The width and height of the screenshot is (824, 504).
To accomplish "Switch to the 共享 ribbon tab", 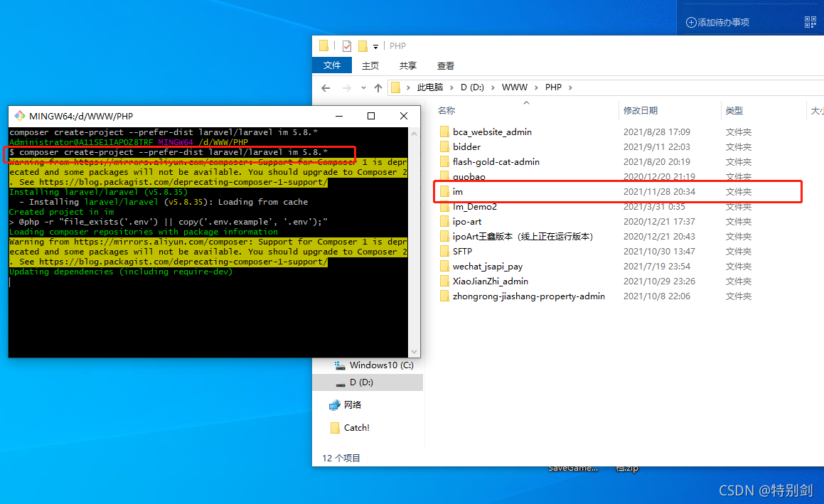I will (408, 65).
